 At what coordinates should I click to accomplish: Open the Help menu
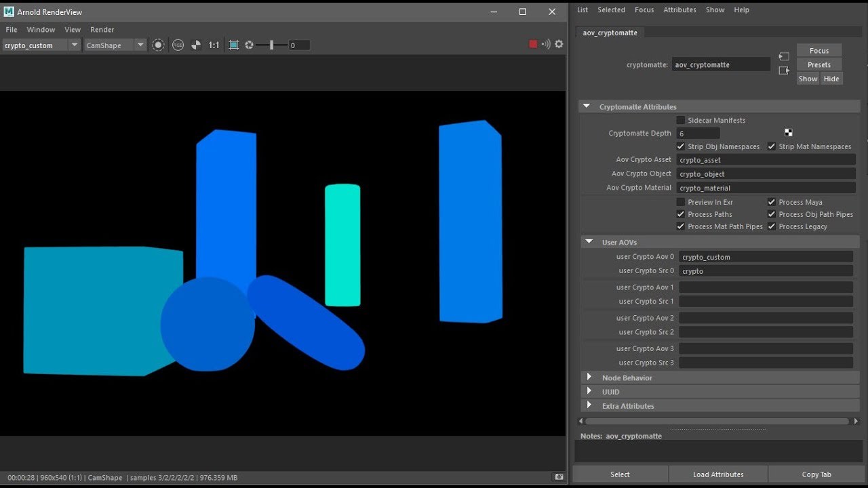[742, 10]
